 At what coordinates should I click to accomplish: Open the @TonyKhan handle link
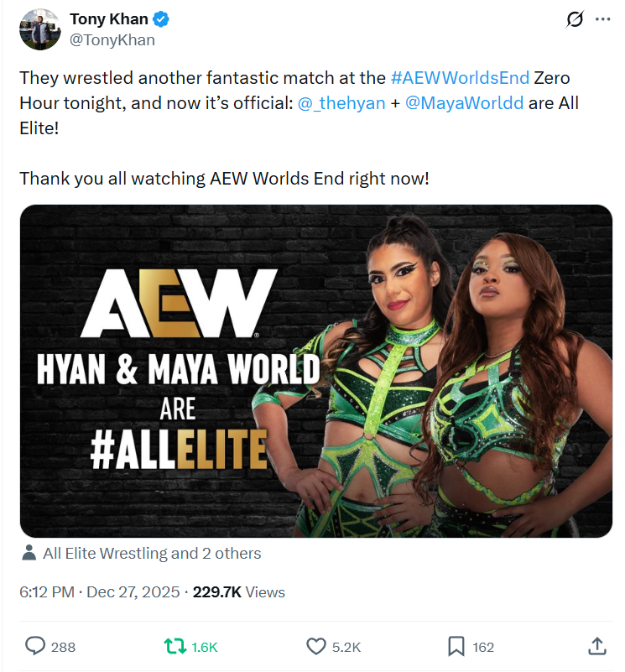pos(112,39)
